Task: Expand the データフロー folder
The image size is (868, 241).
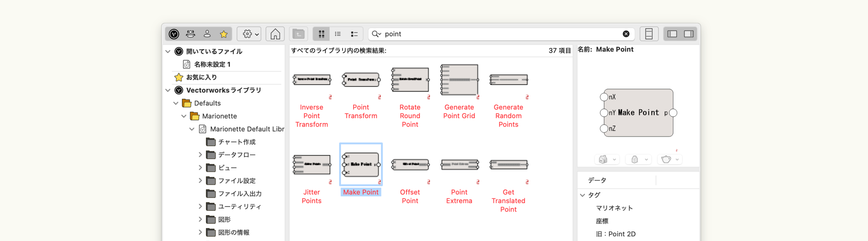Action: click(200, 155)
